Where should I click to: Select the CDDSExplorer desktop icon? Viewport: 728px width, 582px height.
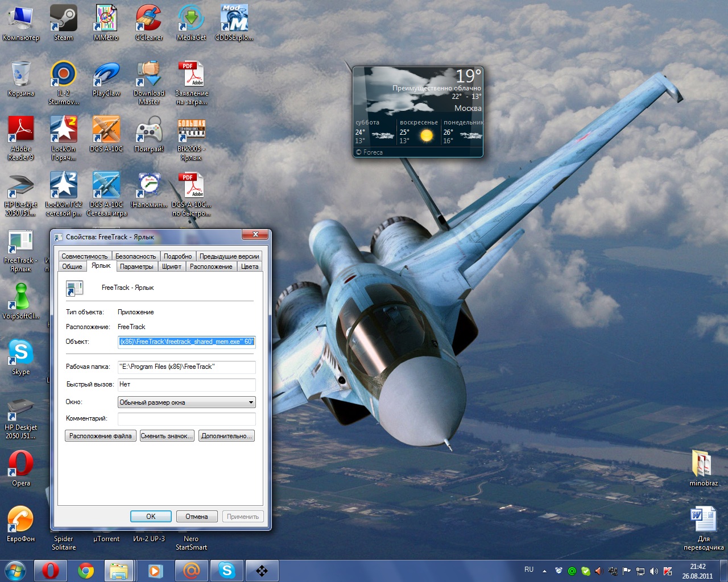click(x=234, y=23)
